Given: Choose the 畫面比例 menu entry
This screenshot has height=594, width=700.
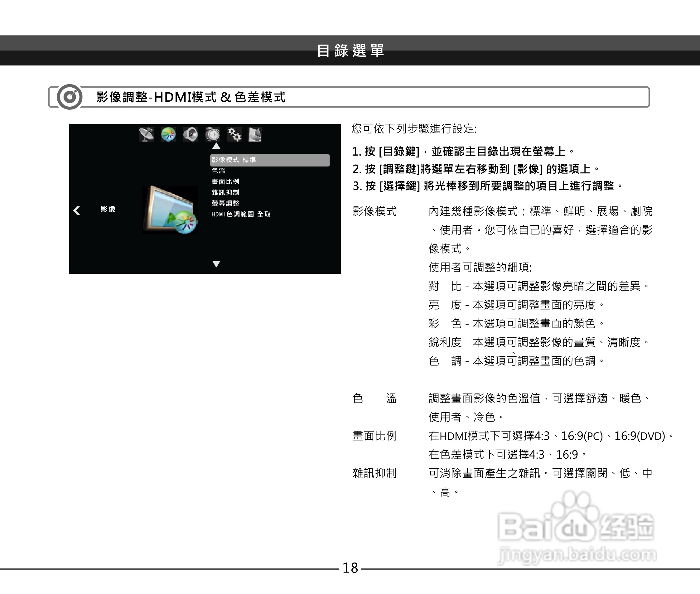Looking at the screenshot, I should click(225, 181).
